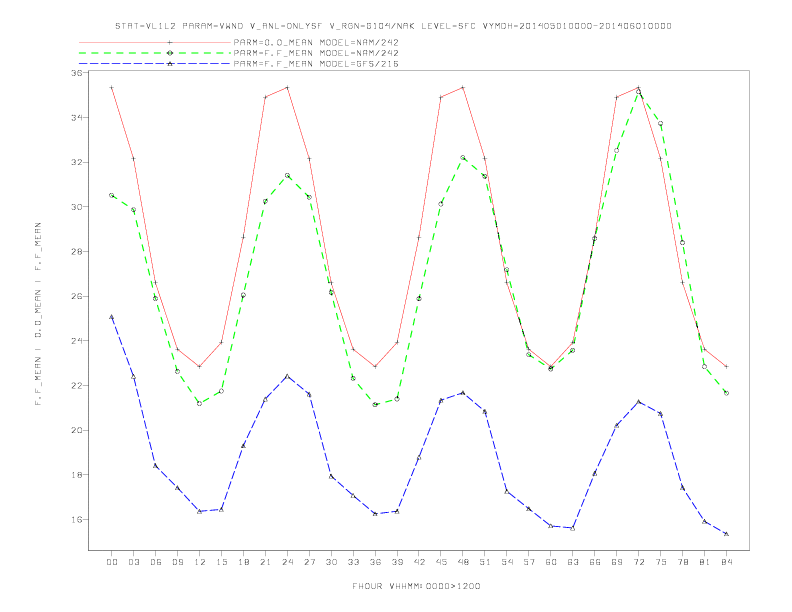Click legend text PARM=O.O_MEAN MODEL=NAM/242
The width and height of the screenshot is (792, 612).
click(316, 42)
